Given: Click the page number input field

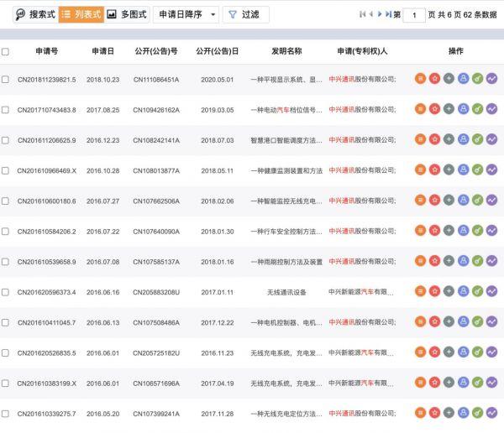Looking at the screenshot, I should pyautogui.click(x=414, y=15).
